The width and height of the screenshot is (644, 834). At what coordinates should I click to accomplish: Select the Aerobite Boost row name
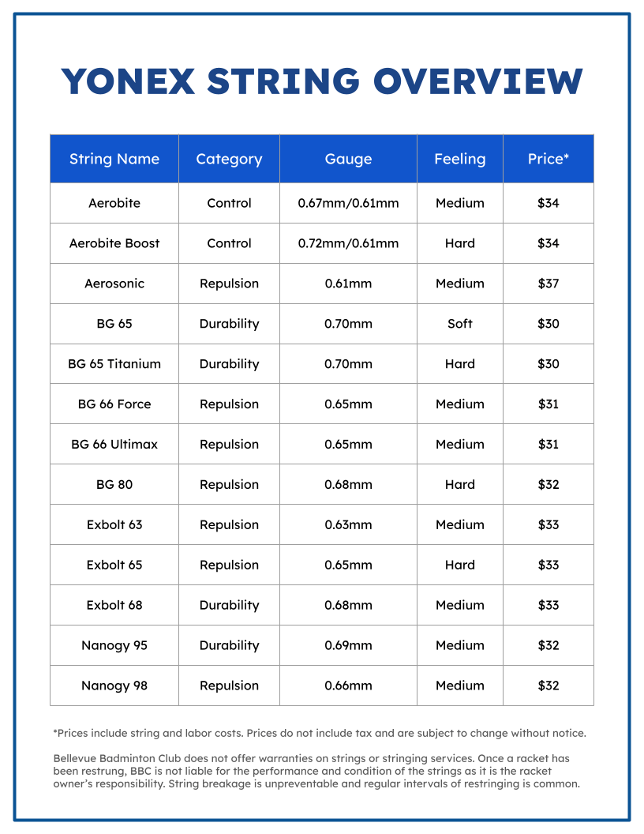pyautogui.click(x=114, y=243)
